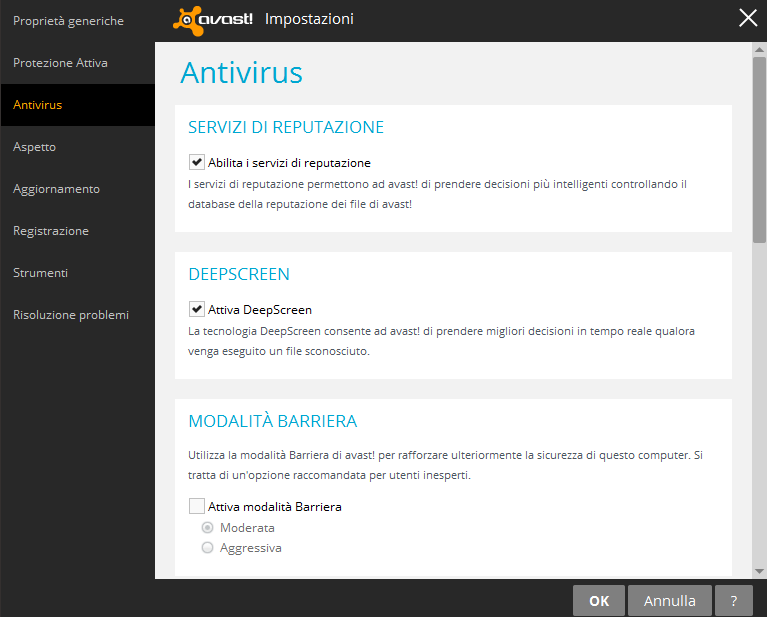767x617 pixels.
Task: Select the Moderata radio option
Action: coord(207,527)
